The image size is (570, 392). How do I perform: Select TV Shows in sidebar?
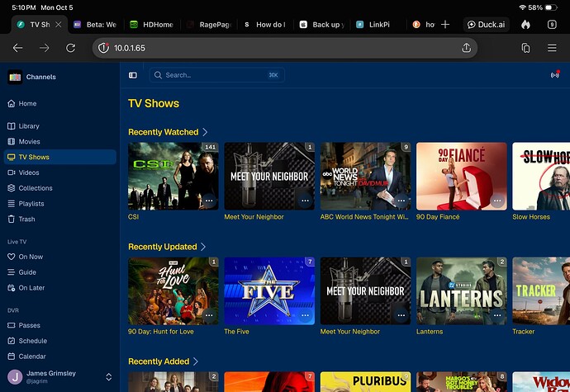tap(60, 157)
